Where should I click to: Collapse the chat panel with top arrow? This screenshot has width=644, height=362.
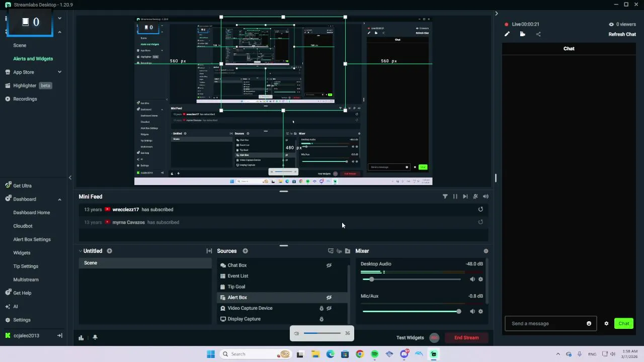pos(496,14)
